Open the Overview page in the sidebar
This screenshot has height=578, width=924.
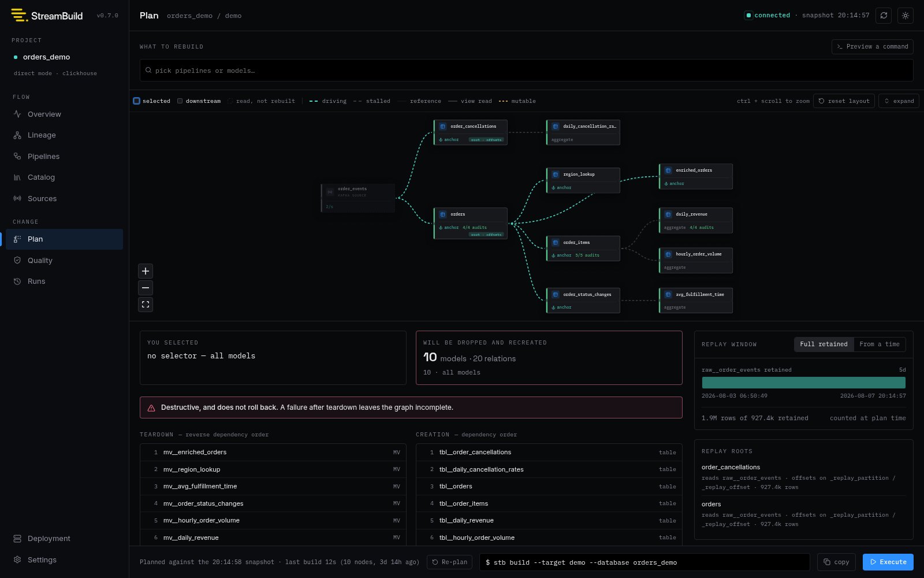click(64, 114)
